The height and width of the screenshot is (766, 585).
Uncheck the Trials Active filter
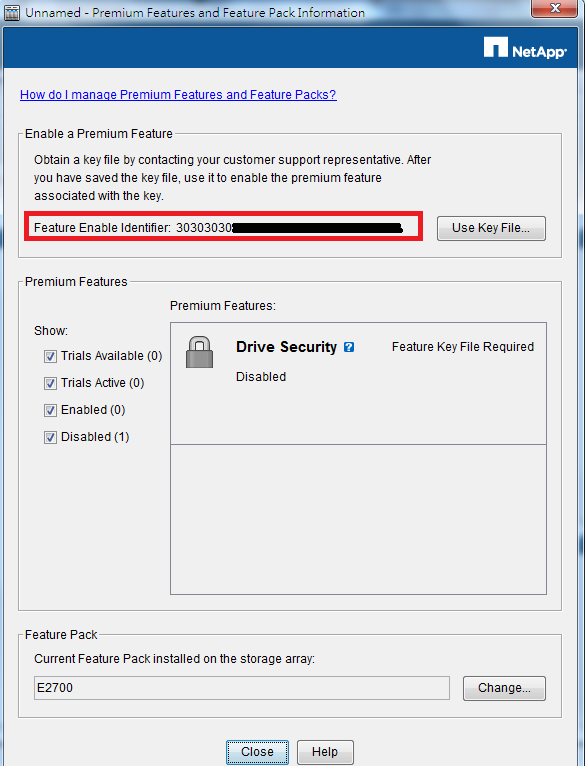pyautogui.click(x=50, y=383)
